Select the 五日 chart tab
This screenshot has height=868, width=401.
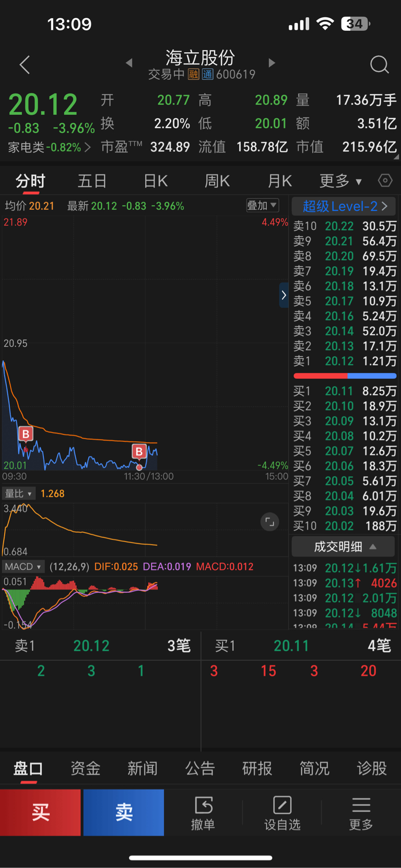tap(92, 181)
